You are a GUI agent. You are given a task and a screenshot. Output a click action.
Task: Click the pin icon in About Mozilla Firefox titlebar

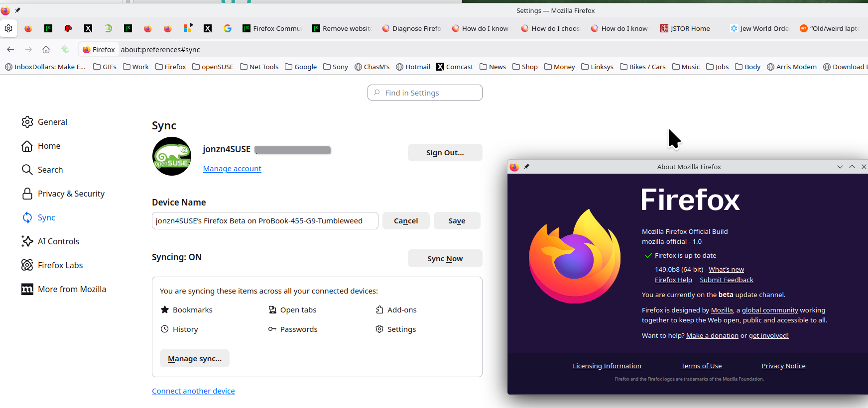(526, 167)
